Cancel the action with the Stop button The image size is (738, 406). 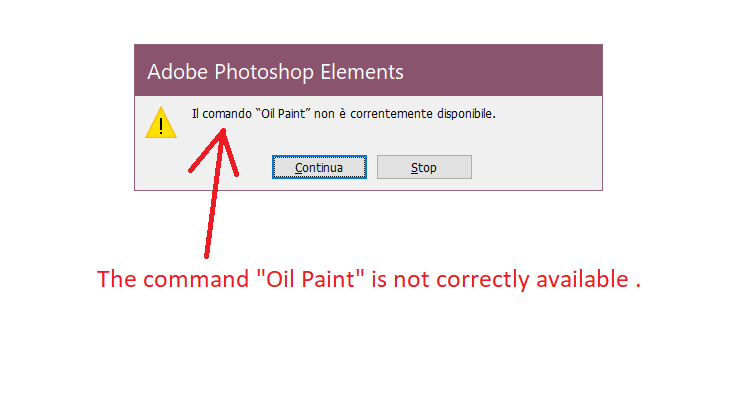coord(424,167)
